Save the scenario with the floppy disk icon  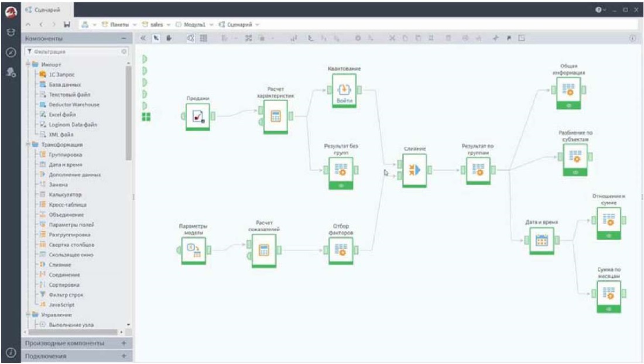click(x=67, y=25)
